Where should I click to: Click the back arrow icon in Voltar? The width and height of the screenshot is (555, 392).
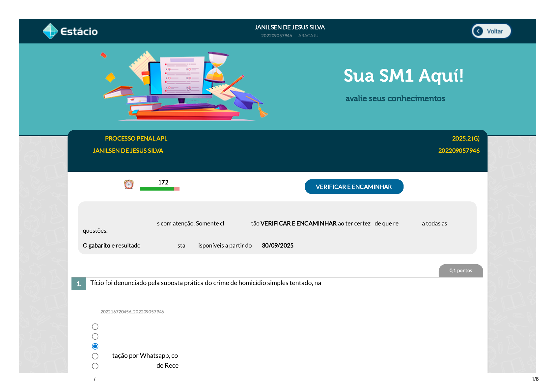click(x=478, y=31)
